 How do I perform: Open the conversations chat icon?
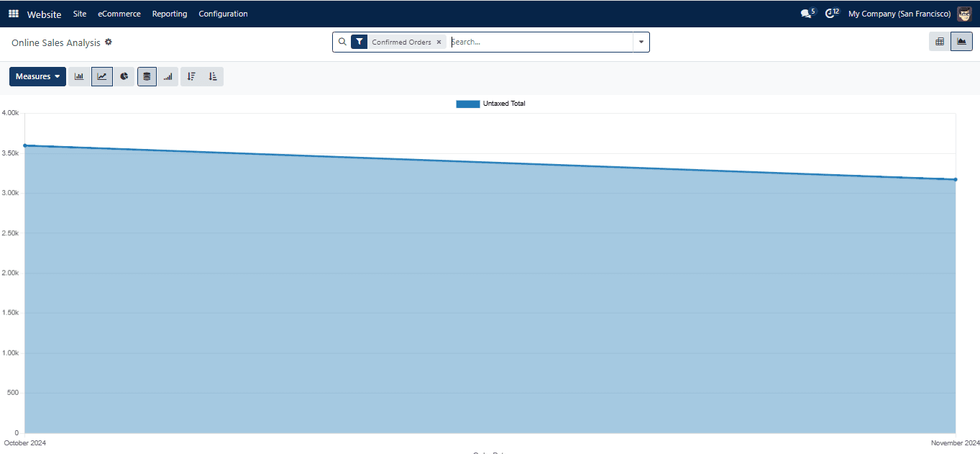[x=807, y=14]
